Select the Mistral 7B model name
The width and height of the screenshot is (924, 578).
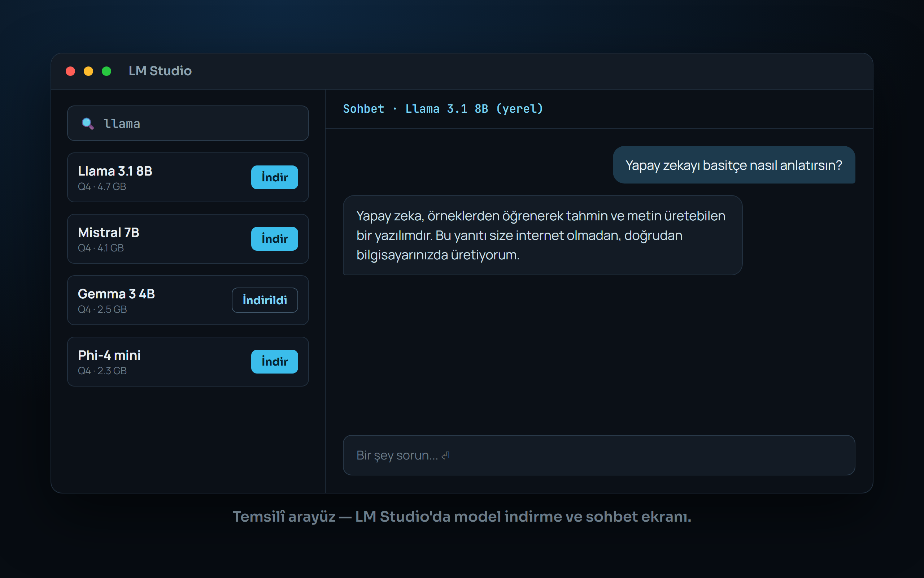(x=108, y=232)
